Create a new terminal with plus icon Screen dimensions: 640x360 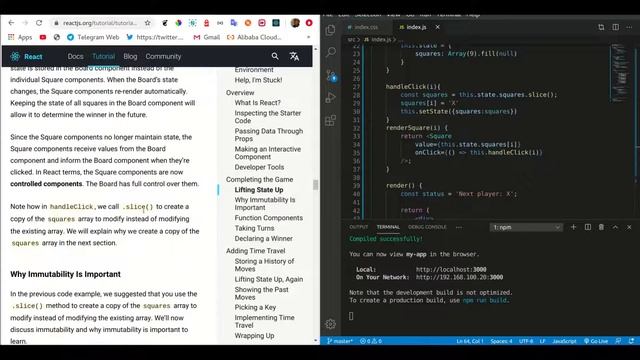pos(573,227)
